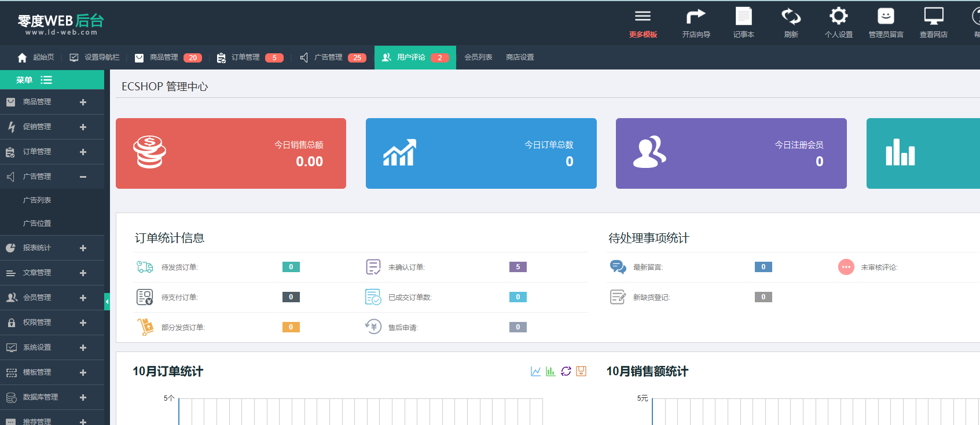The width and height of the screenshot is (980, 425).
Task: Open 个人设置 gear icon
Action: click(838, 17)
